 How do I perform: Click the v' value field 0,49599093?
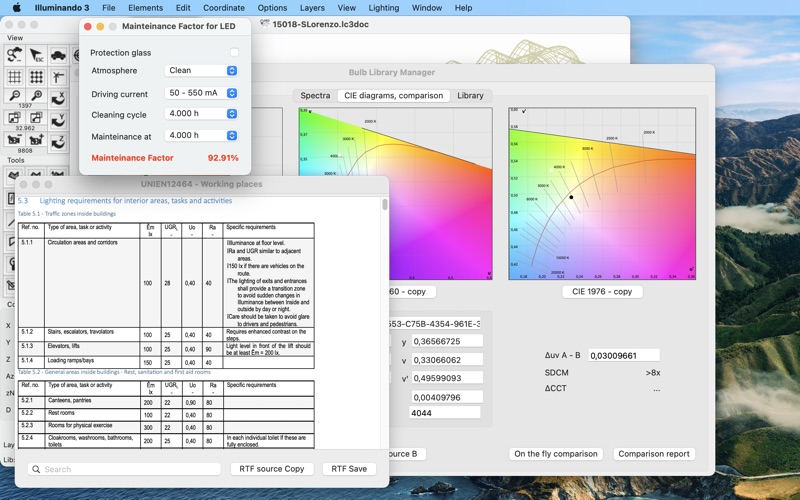[446, 378]
